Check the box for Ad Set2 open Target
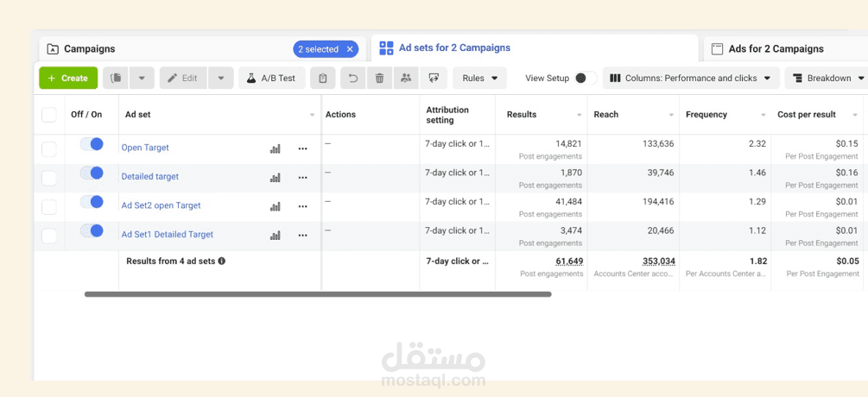Screen dimensions: 868x397 pyautogui.click(x=49, y=207)
